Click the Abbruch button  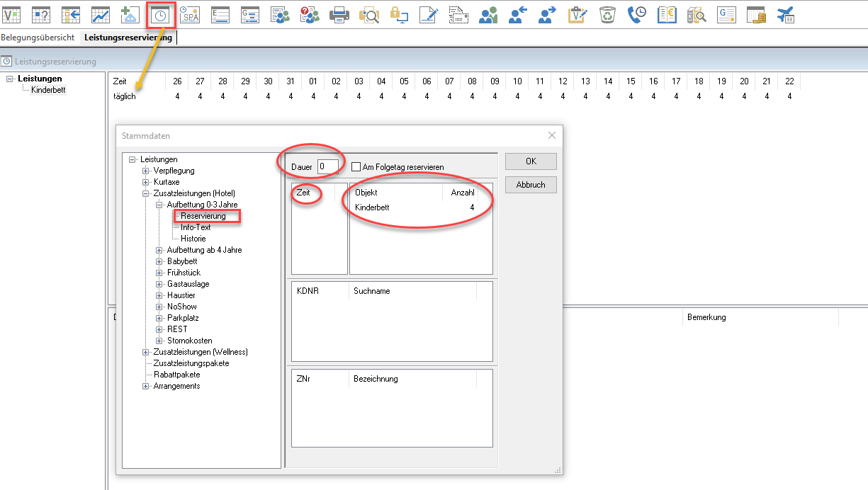tap(531, 185)
